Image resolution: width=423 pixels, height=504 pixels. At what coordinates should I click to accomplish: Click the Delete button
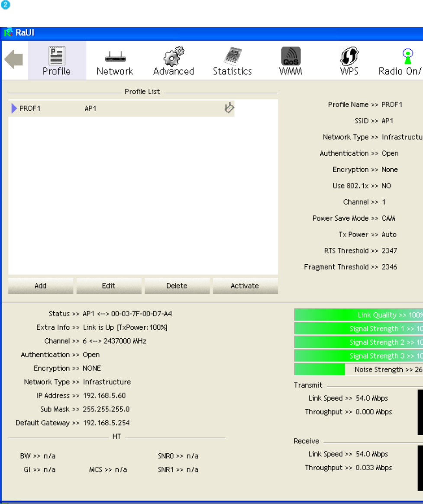(x=177, y=286)
